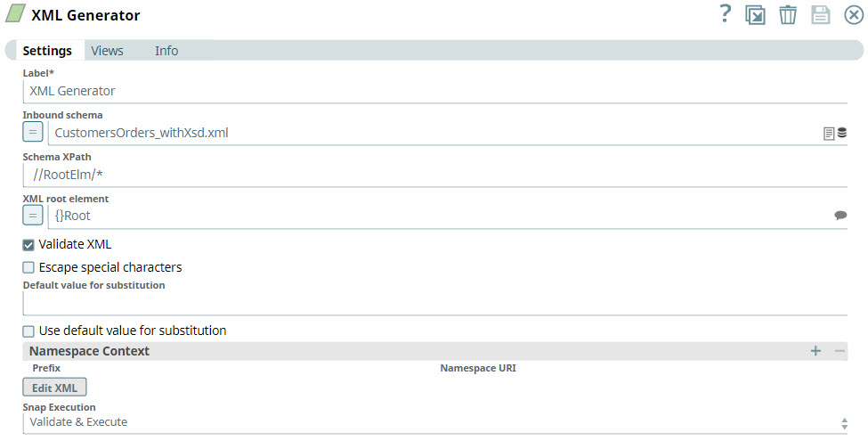Switch to the Views tab
Screen dimensions: 868x441
click(x=107, y=51)
